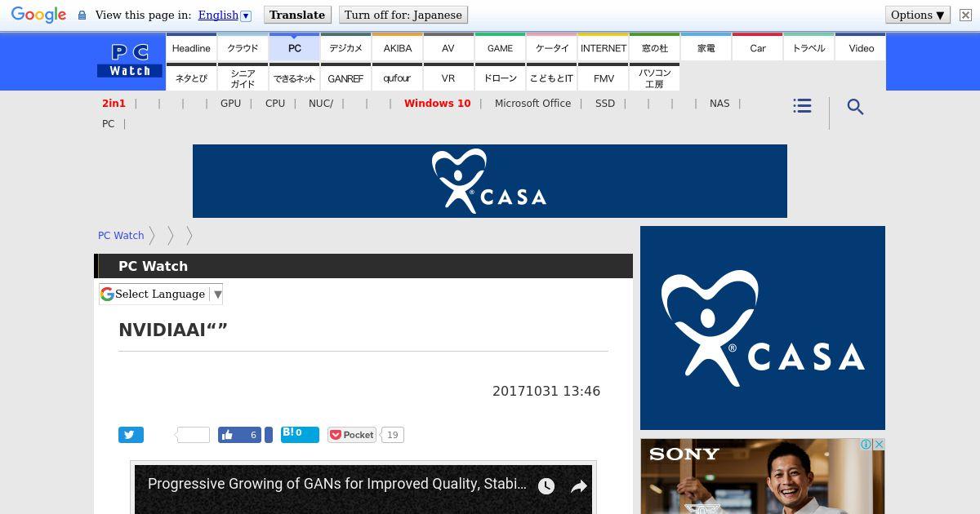Open the ドローン tab

click(x=501, y=78)
